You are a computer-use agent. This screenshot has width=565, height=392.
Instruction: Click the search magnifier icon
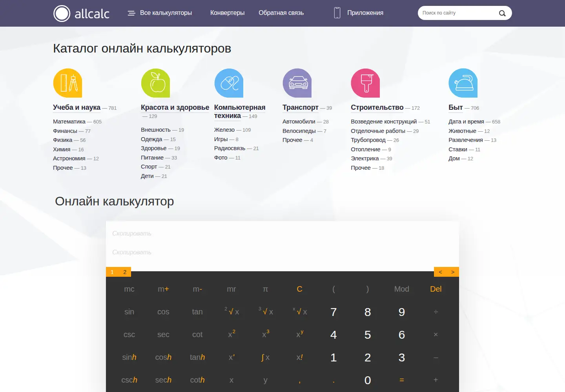tap(502, 13)
